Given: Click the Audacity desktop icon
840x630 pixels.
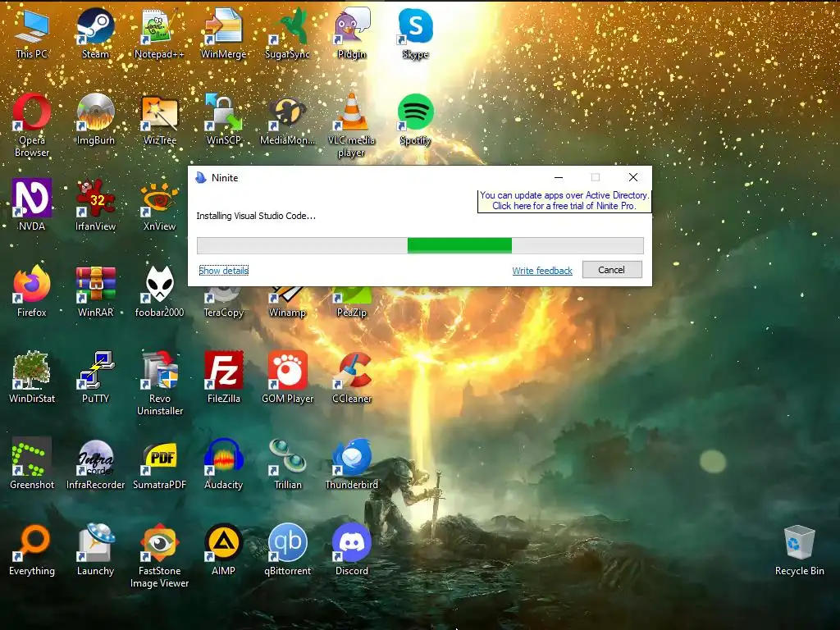Looking at the screenshot, I should coord(223,463).
